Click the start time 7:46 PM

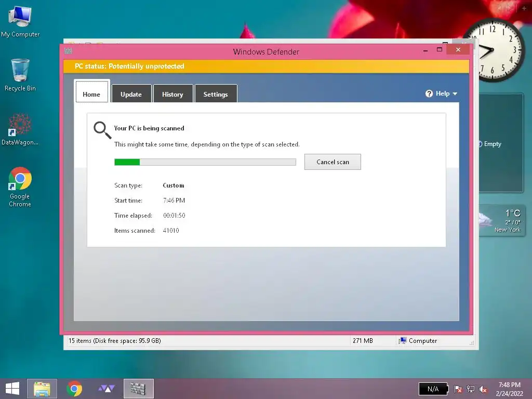pos(174,201)
